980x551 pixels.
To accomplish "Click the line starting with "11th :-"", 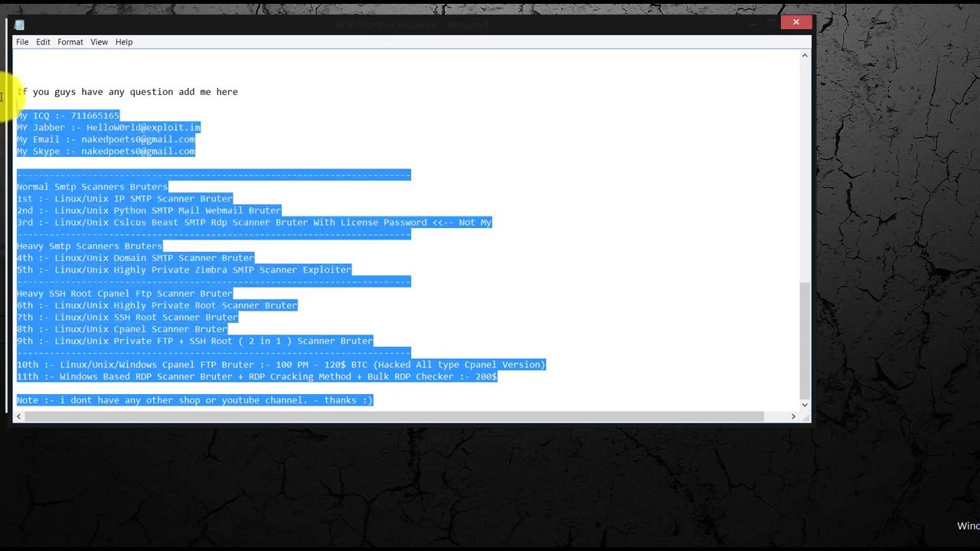I will pos(257,377).
